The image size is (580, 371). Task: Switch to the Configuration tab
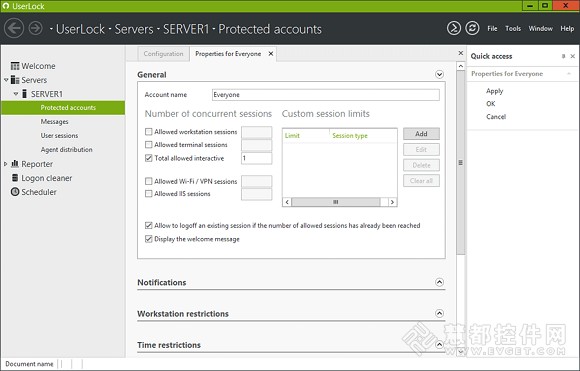pos(163,54)
